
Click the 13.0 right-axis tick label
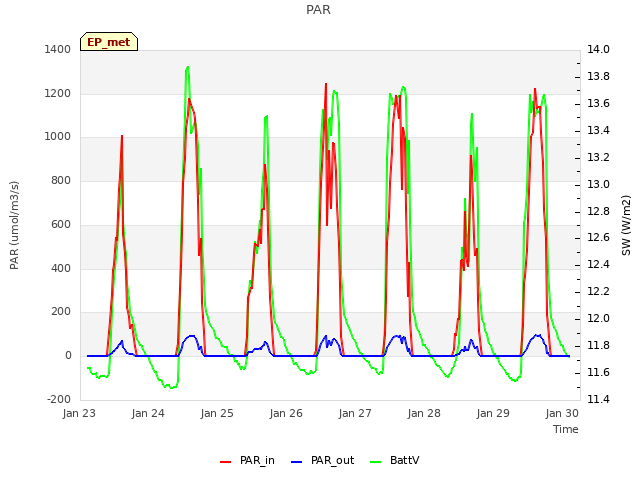click(598, 184)
